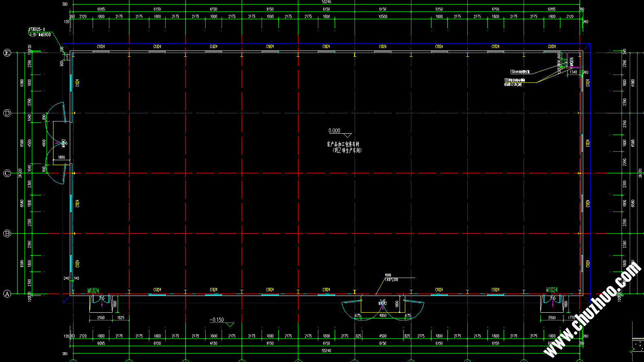The height and width of the screenshot is (362, 644).
Task: Click the 17J925-1 detail reference callout
Action: pos(36,30)
